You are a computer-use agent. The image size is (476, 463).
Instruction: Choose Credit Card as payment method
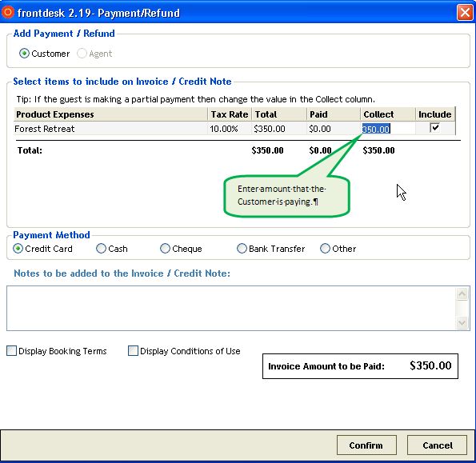click(x=18, y=249)
